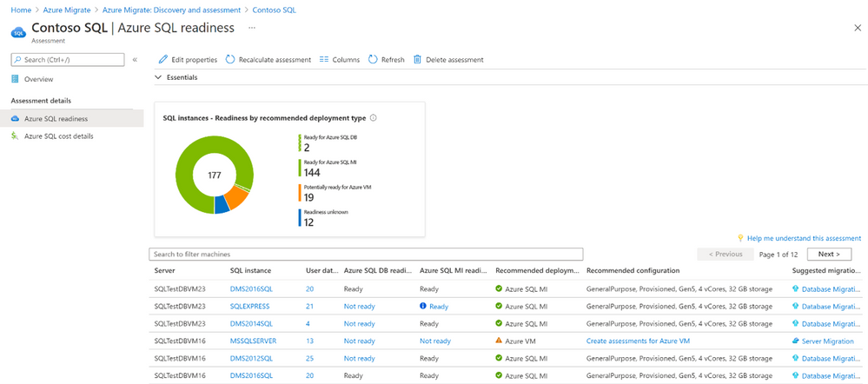The image size is (868, 384).
Task: Click user databases count 13
Action: click(309, 341)
